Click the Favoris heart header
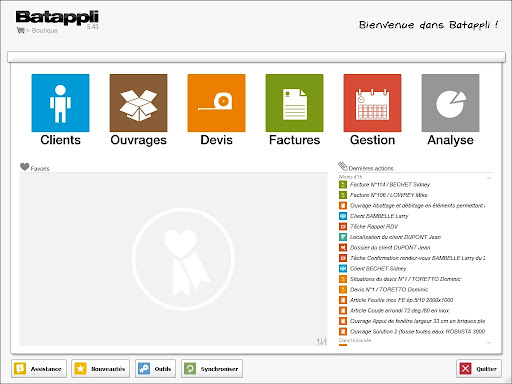This screenshot has width=512, height=384. coord(35,167)
